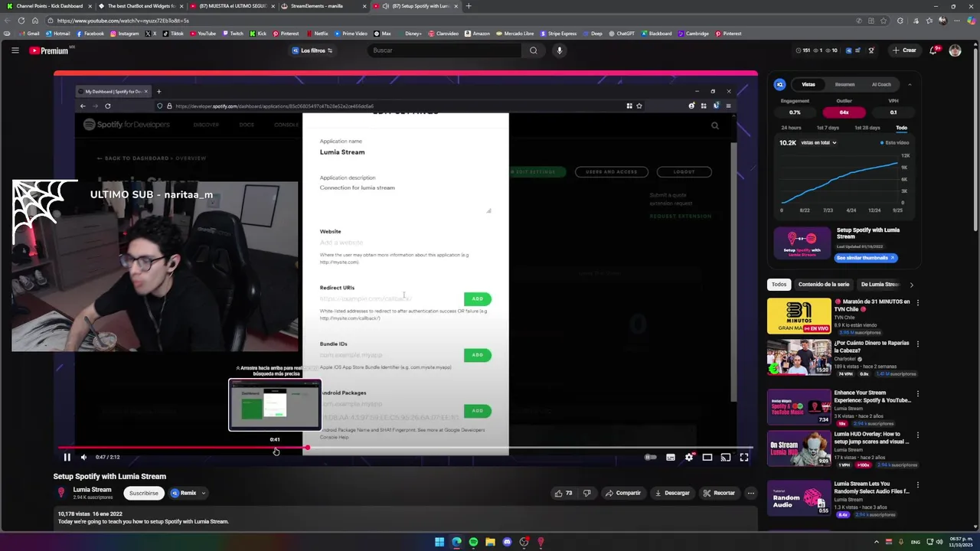Toggle subtitles in the video player
Screen dimensions: 980x551
pos(671,457)
